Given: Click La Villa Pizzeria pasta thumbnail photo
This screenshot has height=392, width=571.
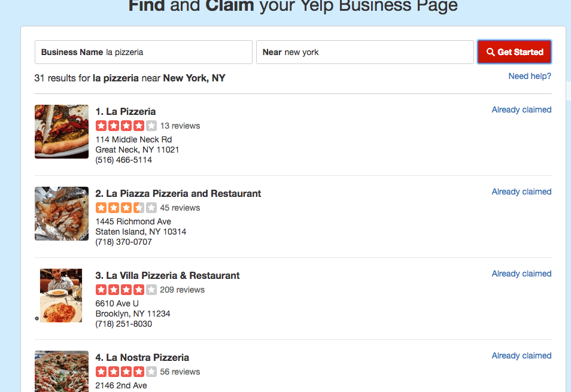Looking at the screenshot, I should click(61, 295).
